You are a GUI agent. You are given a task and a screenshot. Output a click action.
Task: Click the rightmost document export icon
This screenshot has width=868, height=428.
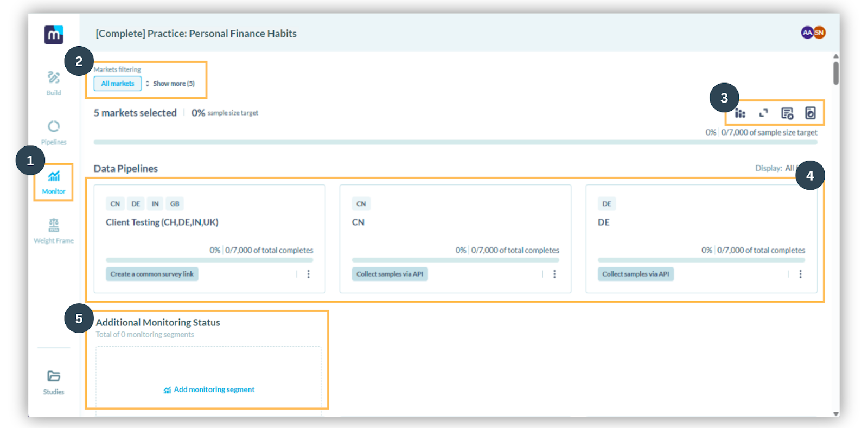810,113
